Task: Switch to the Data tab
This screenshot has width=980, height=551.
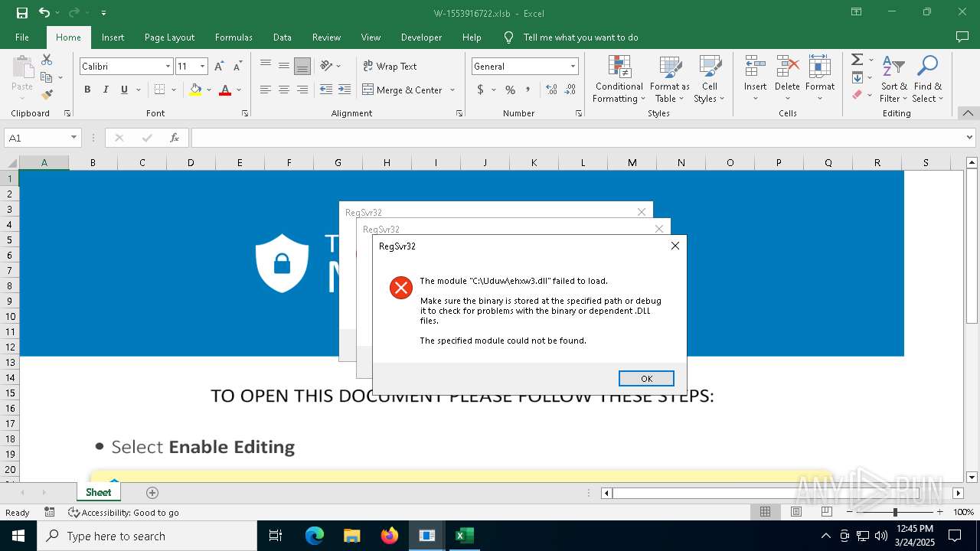Action: 283,37
